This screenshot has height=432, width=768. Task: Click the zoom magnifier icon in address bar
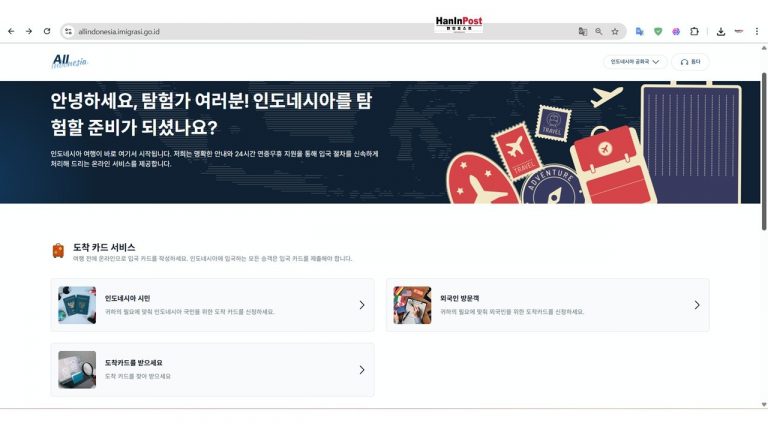(x=599, y=31)
